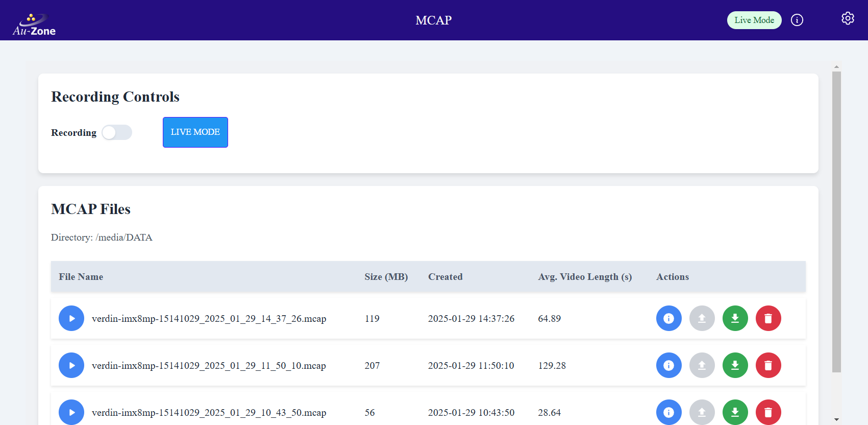This screenshot has width=868, height=425.
Task: Click the MCAP Files heading
Action: pos(91,209)
